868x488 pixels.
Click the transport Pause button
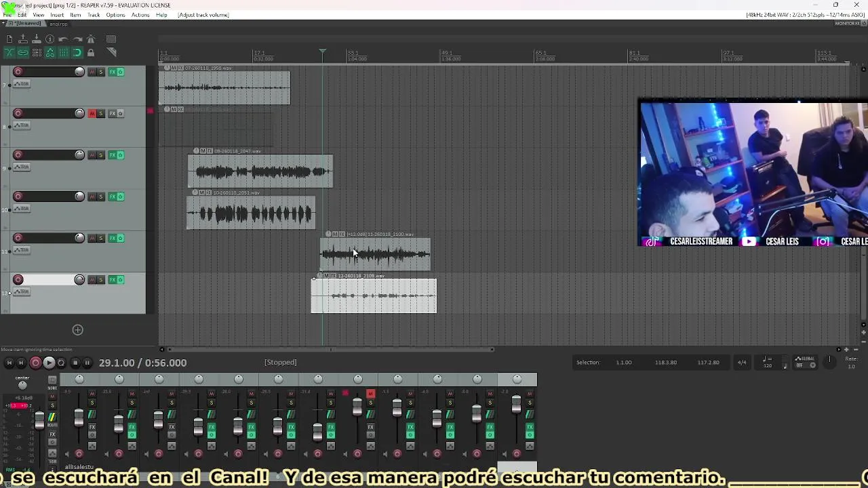87,363
